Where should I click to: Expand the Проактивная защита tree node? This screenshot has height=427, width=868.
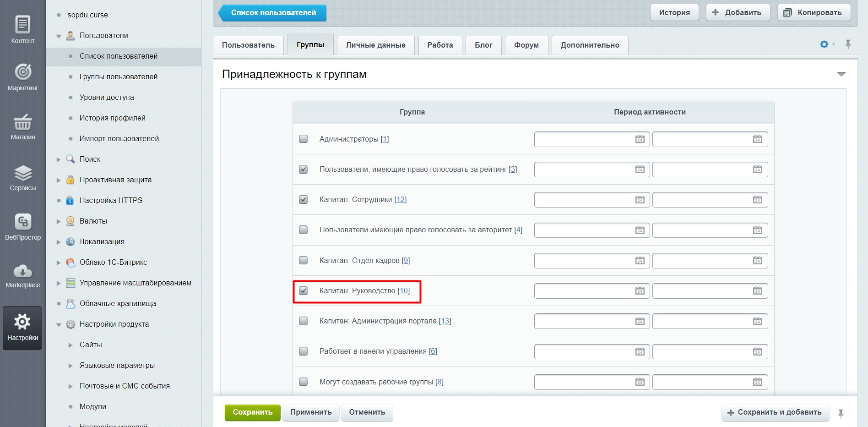59,180
